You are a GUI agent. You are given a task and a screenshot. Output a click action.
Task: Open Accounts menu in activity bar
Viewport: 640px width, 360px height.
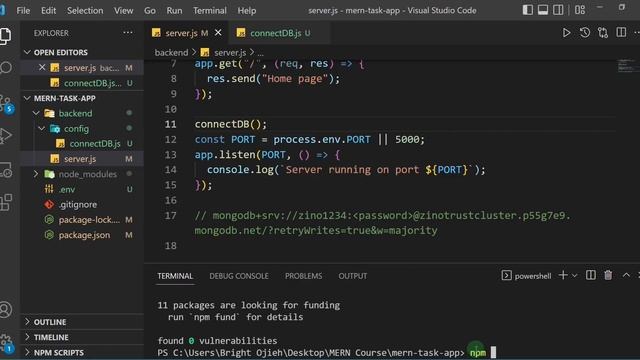[x=5, y=309]
